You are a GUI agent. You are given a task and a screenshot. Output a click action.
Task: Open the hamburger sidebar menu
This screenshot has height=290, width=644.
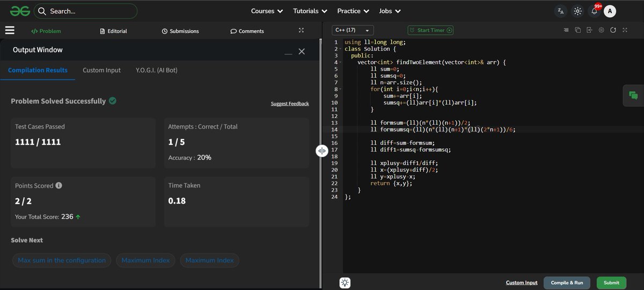(x=10, y=31)
